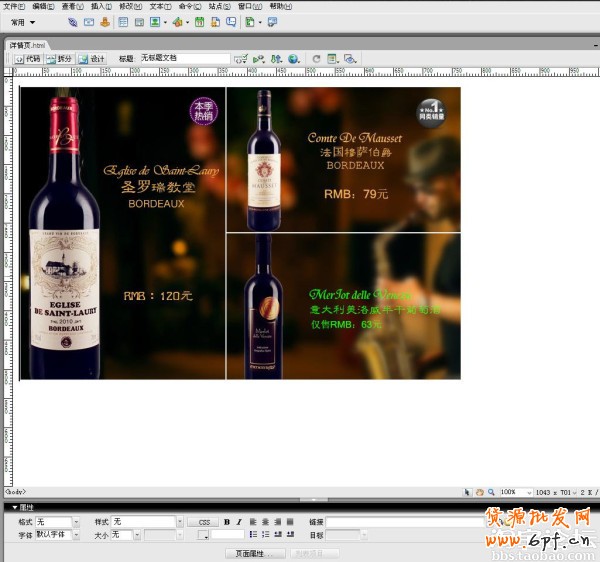Click the Insert Image icon

[x=155, y=22]
